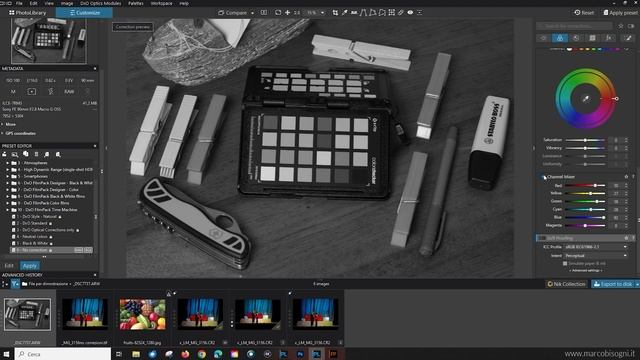
Task: Expand the 5 - Smartphones preset folder
Action: point(7,176)
